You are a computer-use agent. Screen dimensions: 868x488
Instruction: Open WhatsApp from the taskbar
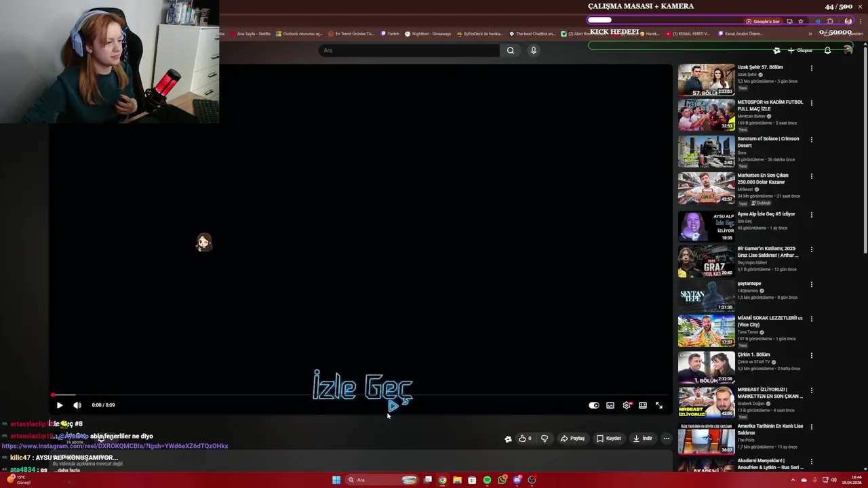(x=502, y=480)
